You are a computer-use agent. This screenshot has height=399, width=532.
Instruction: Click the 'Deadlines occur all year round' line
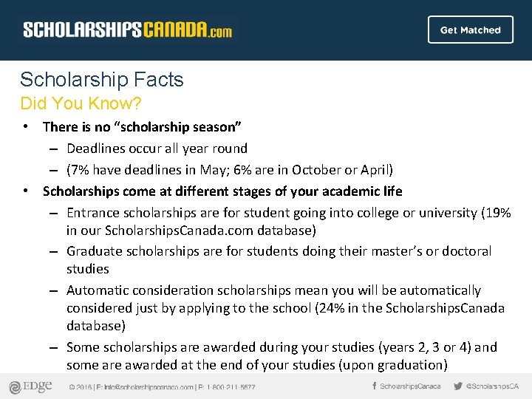point(157,149)
